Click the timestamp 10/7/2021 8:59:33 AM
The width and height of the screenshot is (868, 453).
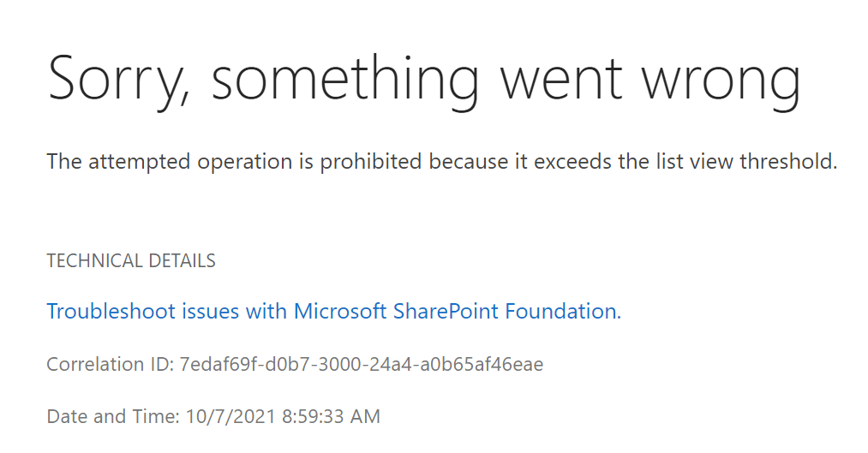click(283, 416)
